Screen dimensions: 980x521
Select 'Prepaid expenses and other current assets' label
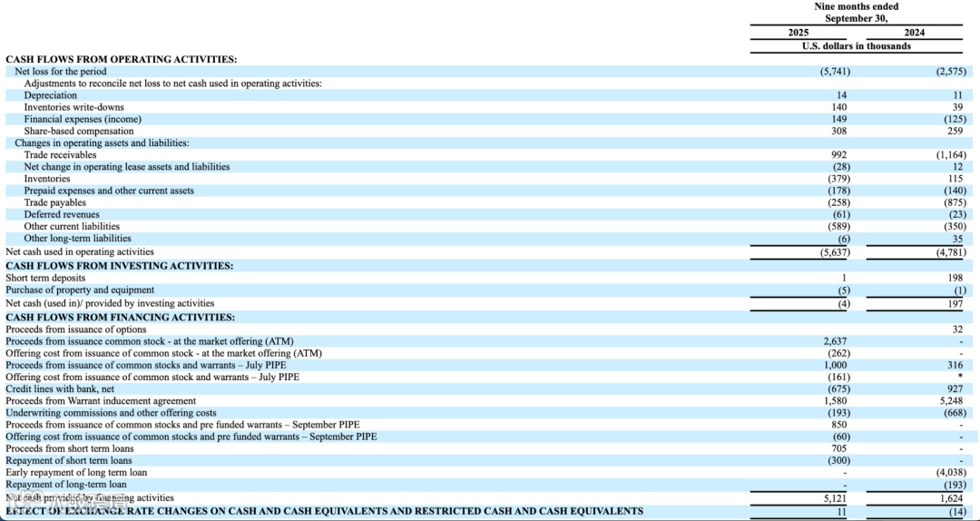click(x=109, y=190)
